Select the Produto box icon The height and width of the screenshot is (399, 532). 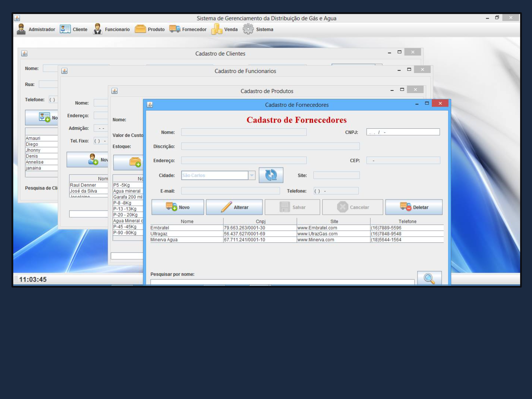point(140,29)
